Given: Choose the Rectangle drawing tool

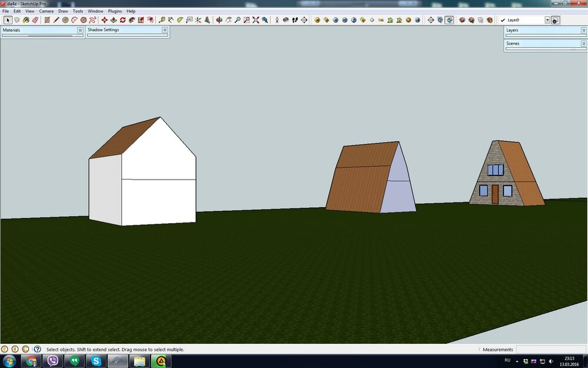Looking at the screenshot, I should pos(47,19).
